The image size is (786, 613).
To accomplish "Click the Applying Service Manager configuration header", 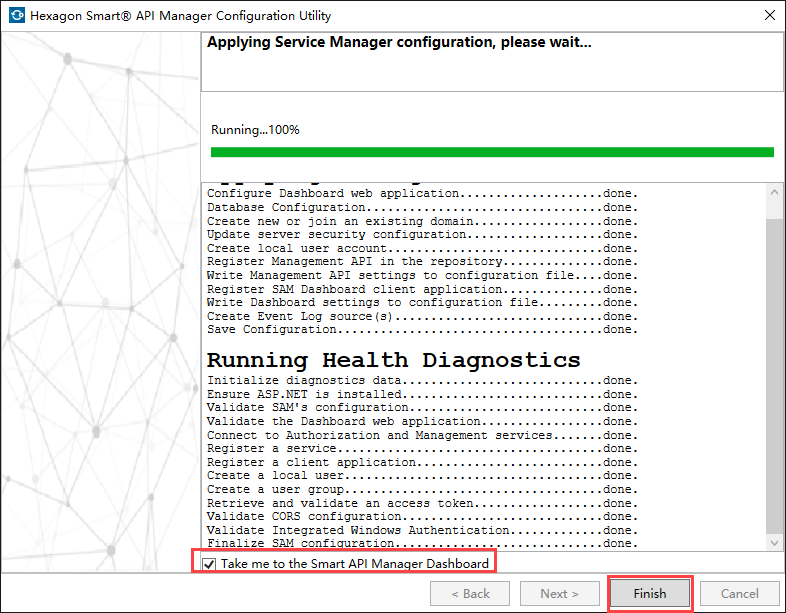I will coord(398,43).
